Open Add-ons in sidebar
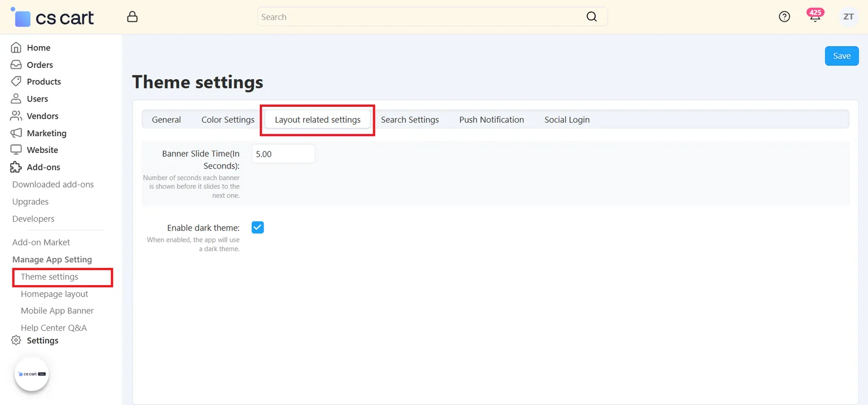This screenshot has height=405, width=868. pyautogui.click(x=43, y=168)
